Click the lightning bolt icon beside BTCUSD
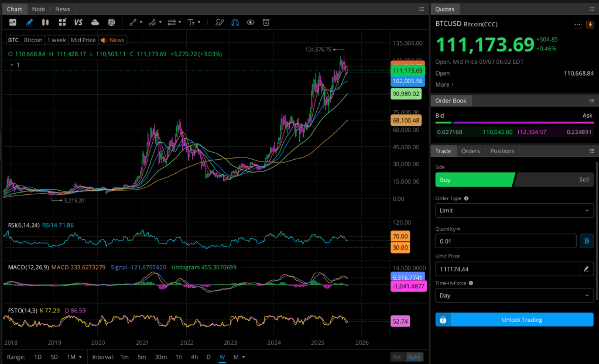 pos(590,25)
